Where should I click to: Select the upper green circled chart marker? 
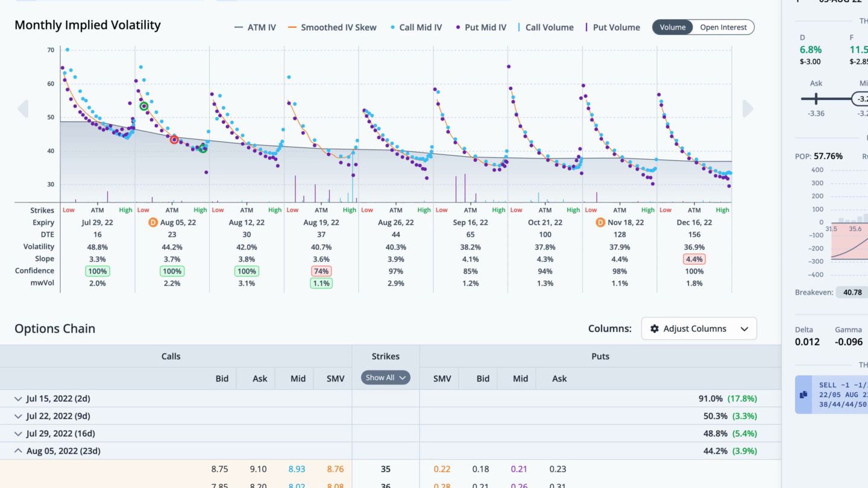coord(143,106)
